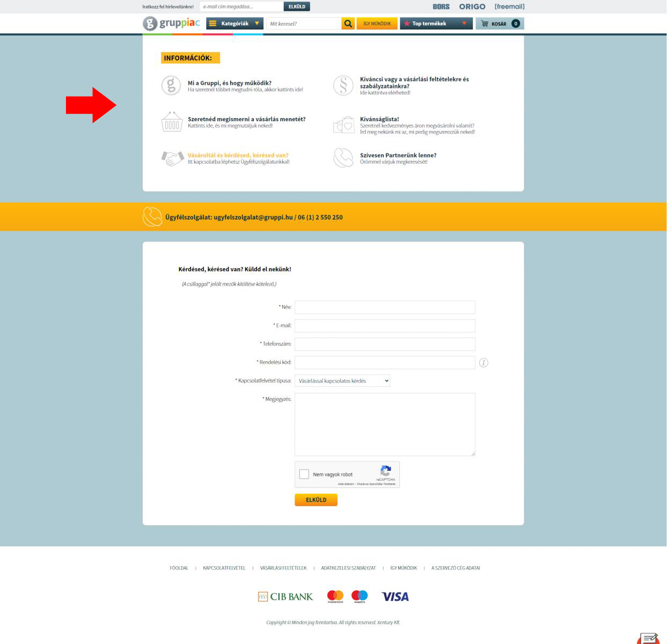Click the magnifier search icon
Image resolution: width=667 pixels, height=644 pixels.
[348, 24]
